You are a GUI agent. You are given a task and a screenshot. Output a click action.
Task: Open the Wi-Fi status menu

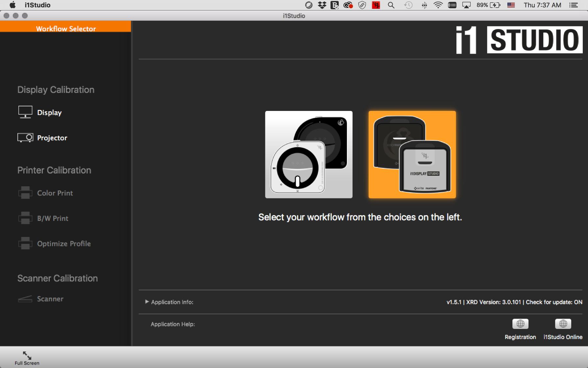(x=438, y=5)
